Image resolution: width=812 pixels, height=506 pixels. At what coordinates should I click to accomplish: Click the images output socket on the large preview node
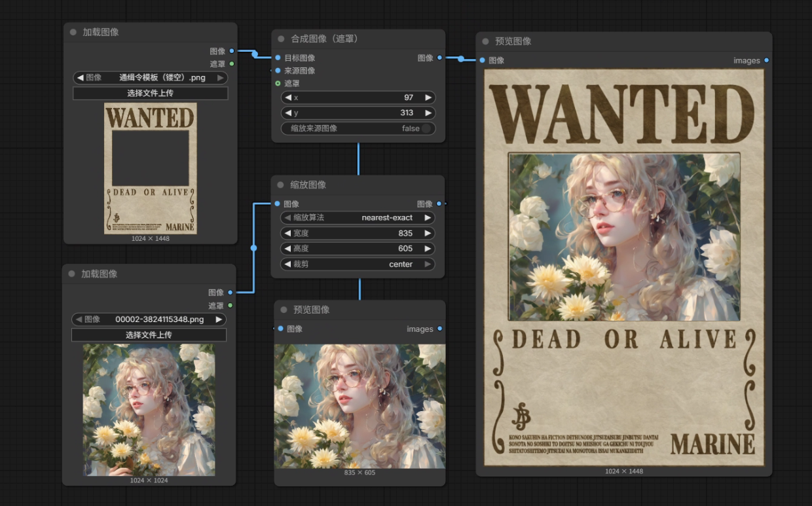point(766,60)
